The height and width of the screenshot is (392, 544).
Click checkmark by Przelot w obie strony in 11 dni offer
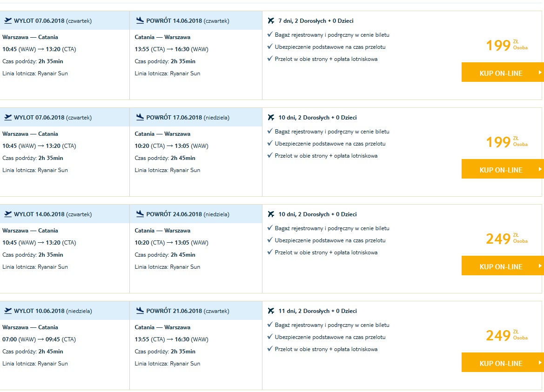coord(270,349)
